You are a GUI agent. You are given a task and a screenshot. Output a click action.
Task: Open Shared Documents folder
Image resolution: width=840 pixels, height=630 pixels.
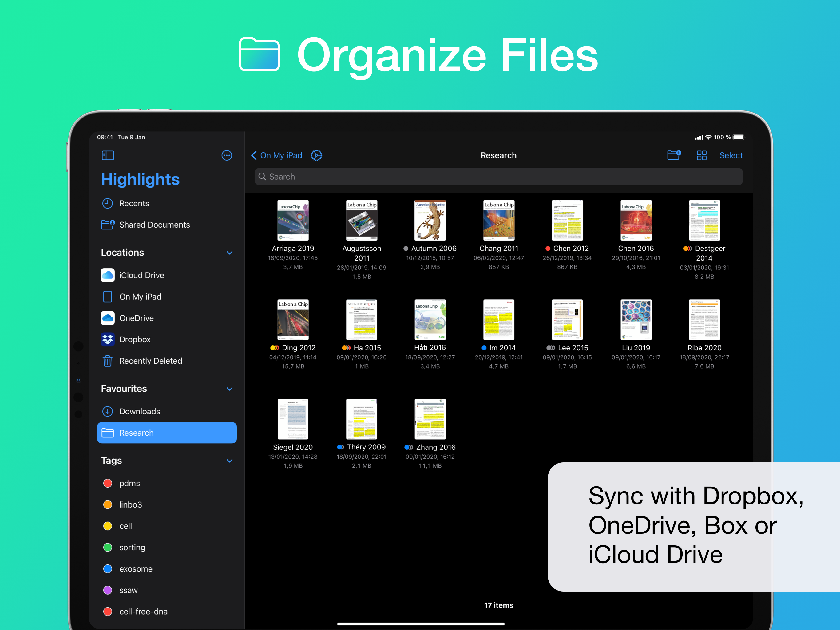pos(154,225)
